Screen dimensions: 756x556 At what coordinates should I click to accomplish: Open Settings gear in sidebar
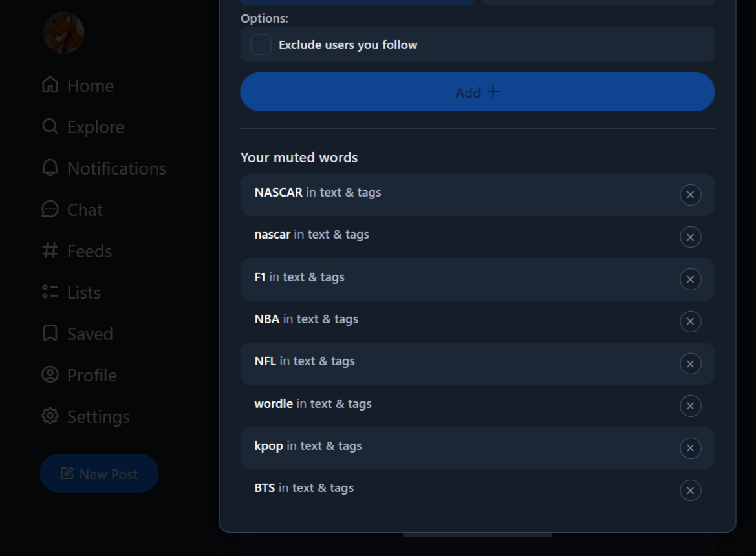pos(50,416)
